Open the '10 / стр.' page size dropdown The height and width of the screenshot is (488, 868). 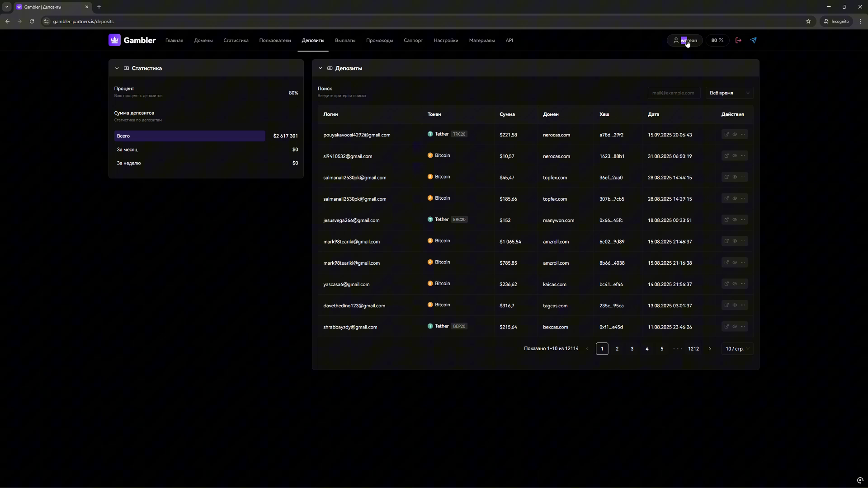[737, 349]
